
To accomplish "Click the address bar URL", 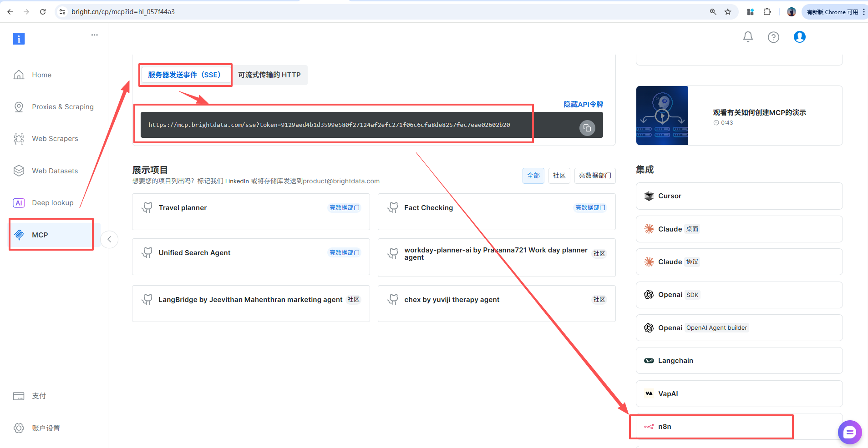I will point(123,12).
